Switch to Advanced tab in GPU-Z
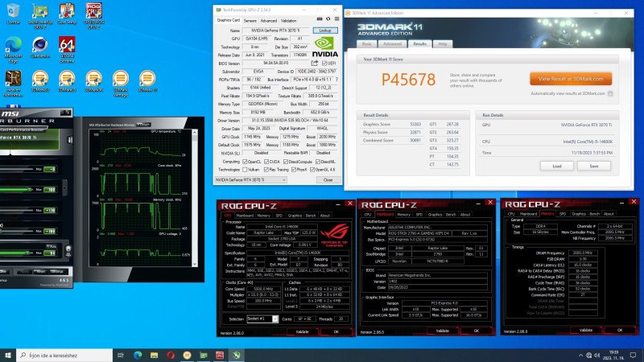The height and width of the screenshot is (362, 644). pos(269,21)
